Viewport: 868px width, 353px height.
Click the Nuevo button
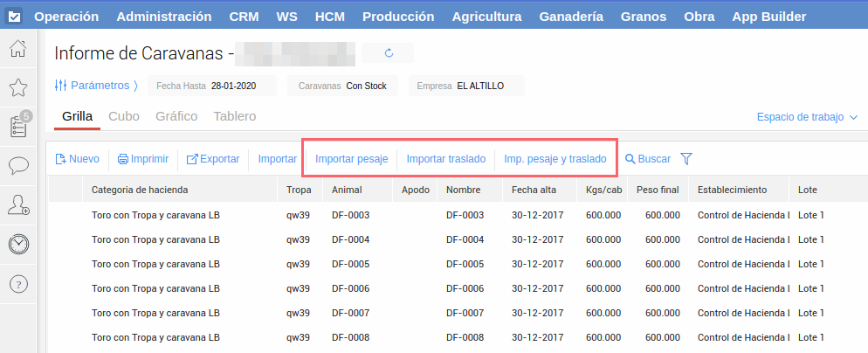click(78, 159)
